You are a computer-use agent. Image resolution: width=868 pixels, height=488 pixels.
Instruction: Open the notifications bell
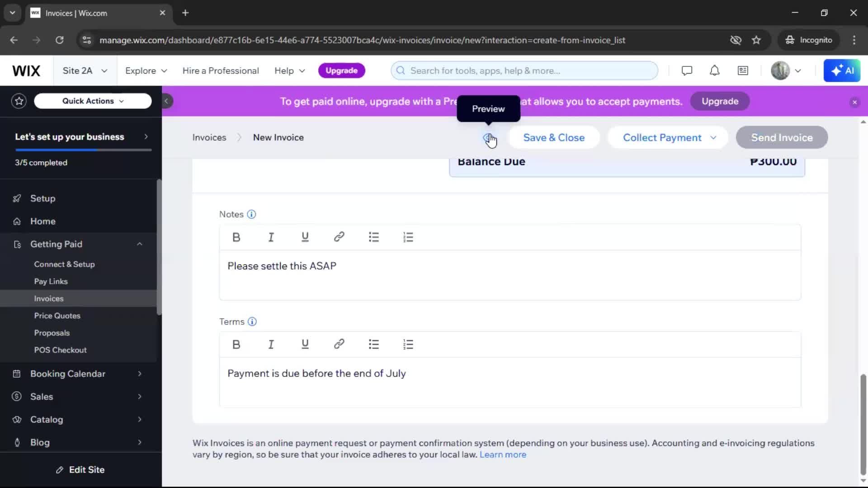(714, 70)
